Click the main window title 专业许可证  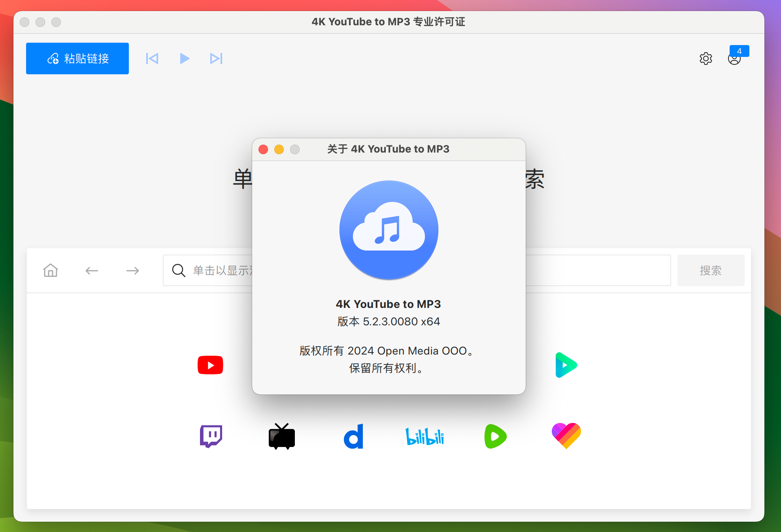pyautogui.click(x=439, y=22)
